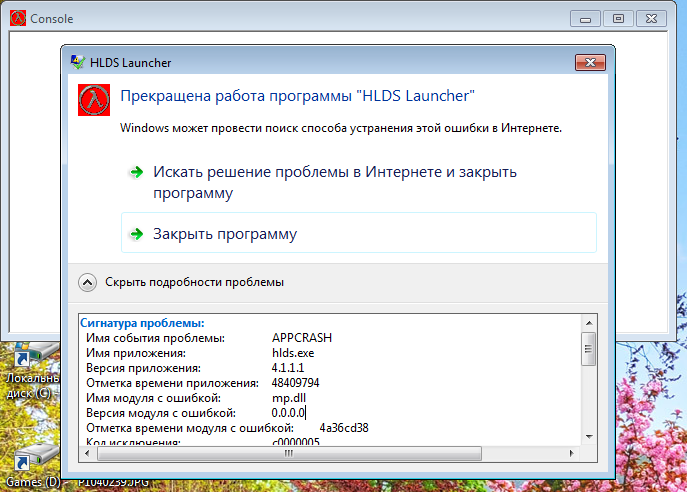The height and width of the screenshot is (492, 687).
Task: Click horizontal scrollbar thumb in details
Action: [289, 453]
